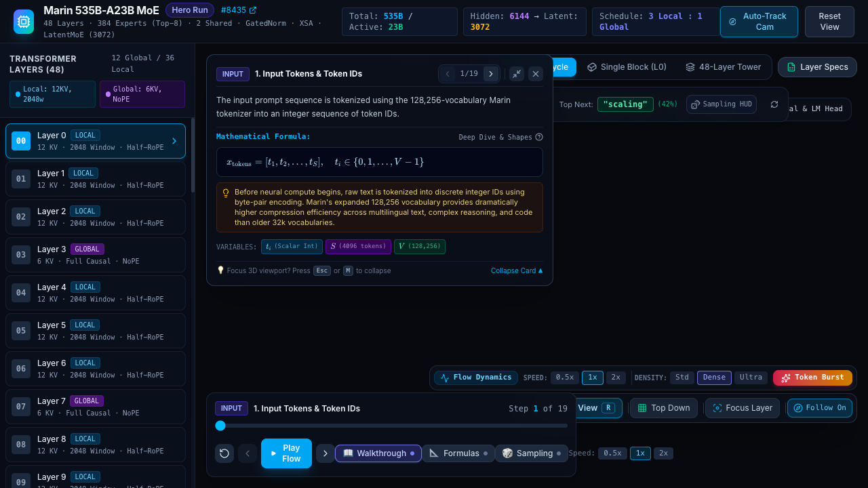
Task: Set speed to 2x beside the Sampling tab
Action: pos(664,453)
